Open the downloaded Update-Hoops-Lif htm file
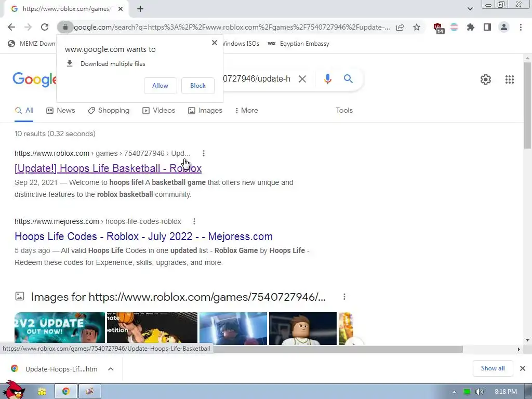This screenshot has height=399, width=532. pos(54,369)
